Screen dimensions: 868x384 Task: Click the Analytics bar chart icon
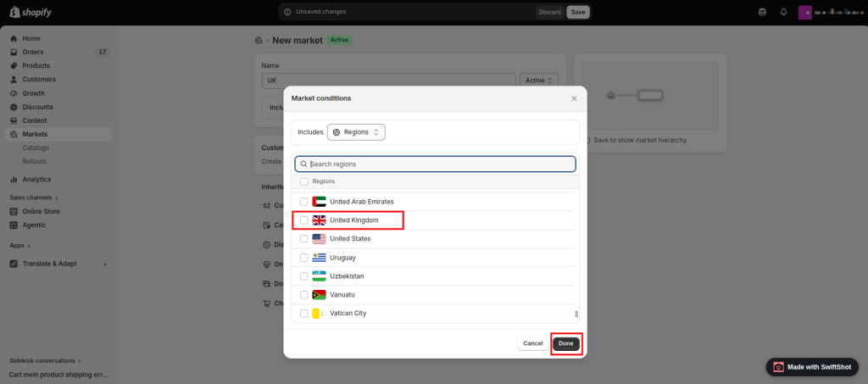[x=14, y=179]
